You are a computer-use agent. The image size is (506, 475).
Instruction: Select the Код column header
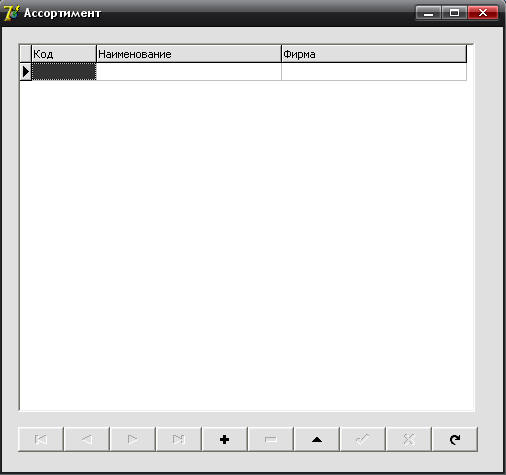coord(64,54)
